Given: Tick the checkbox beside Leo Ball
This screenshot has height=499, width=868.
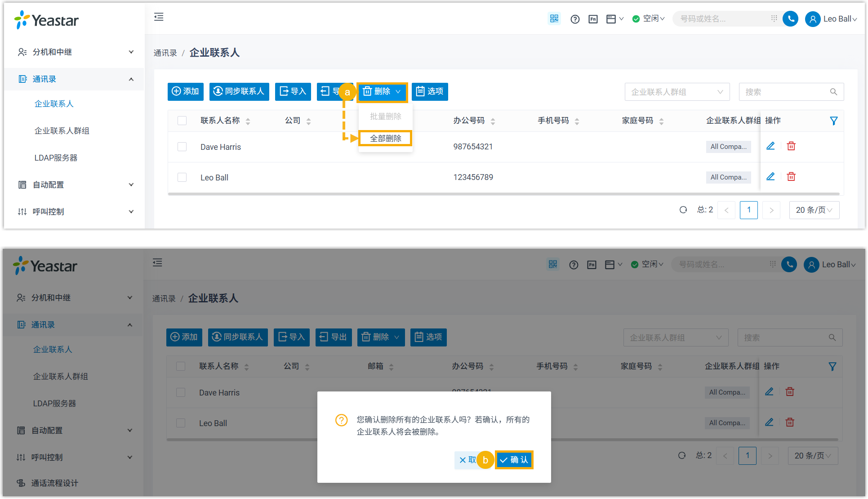Looking at the screenshot, I should pyautogui.click(x=182, y=177).
